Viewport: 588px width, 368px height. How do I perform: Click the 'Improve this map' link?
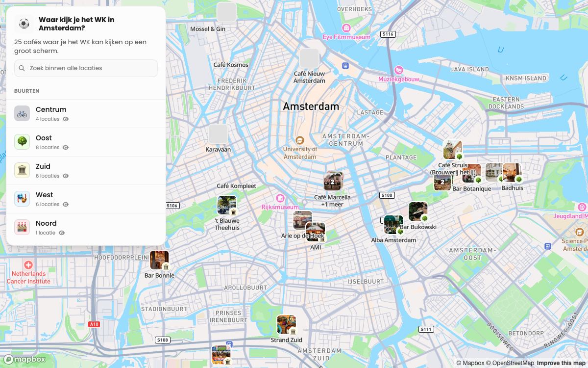tap(561, 363)
